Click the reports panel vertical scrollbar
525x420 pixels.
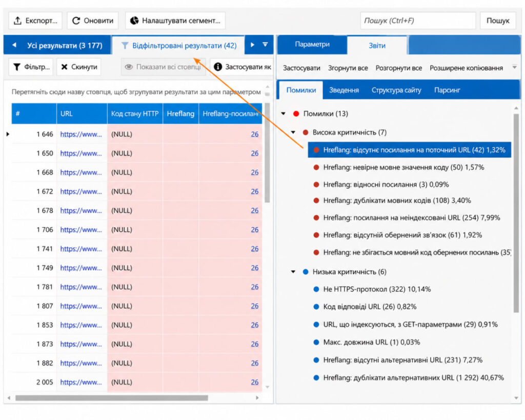pos(516,213)
